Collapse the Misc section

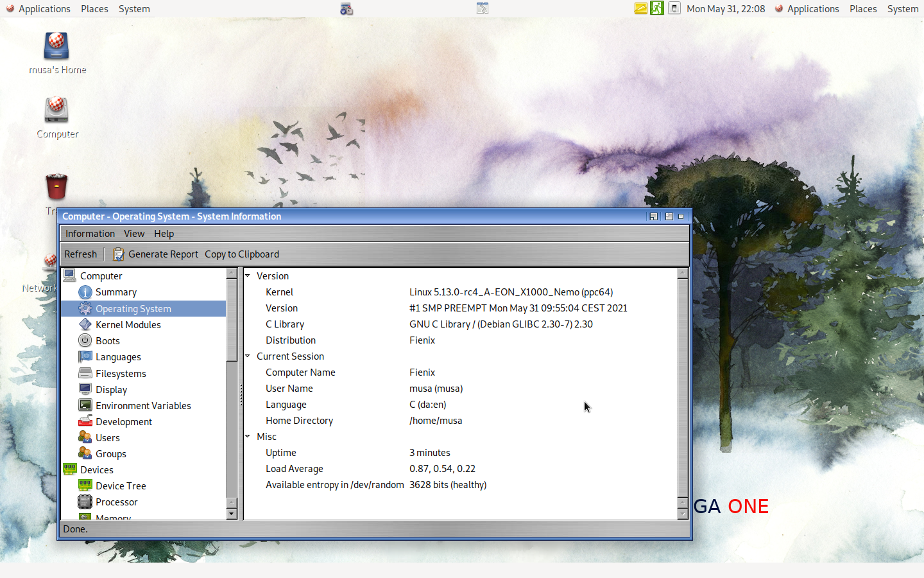pyautogui.click(x=248, y=436)
